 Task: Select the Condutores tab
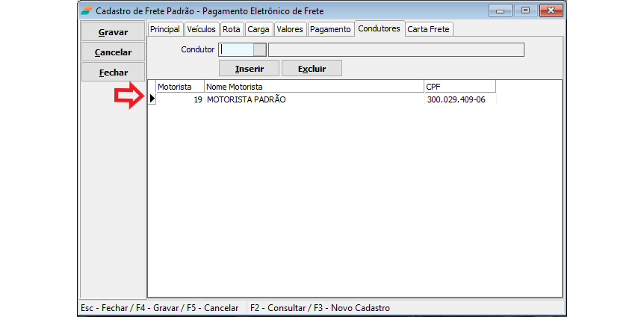click(x=379, y=28)
